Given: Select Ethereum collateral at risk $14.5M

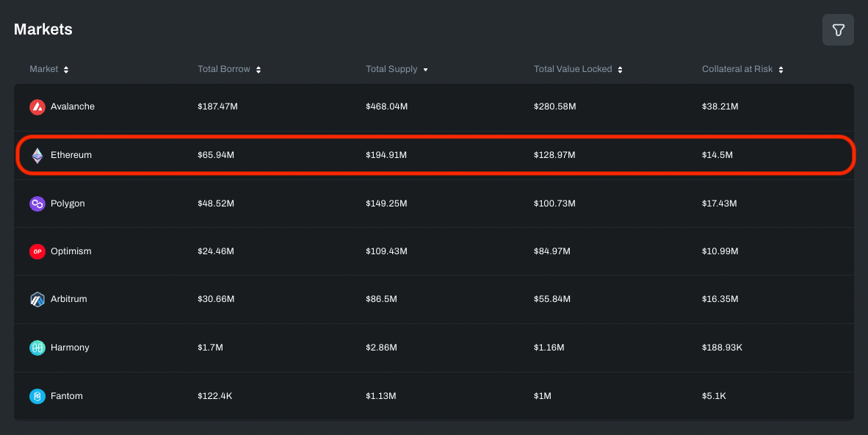Looking at the screenshot, I should tap(717, 155).
